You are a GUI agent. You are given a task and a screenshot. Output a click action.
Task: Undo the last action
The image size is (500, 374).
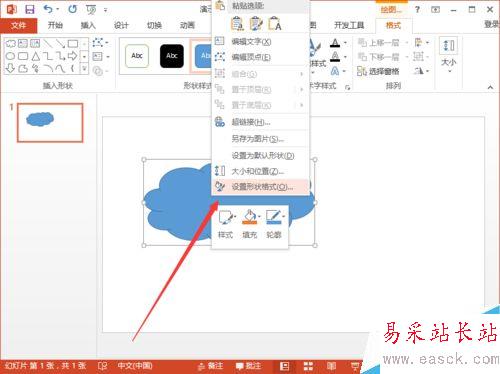tap(48, 9)
